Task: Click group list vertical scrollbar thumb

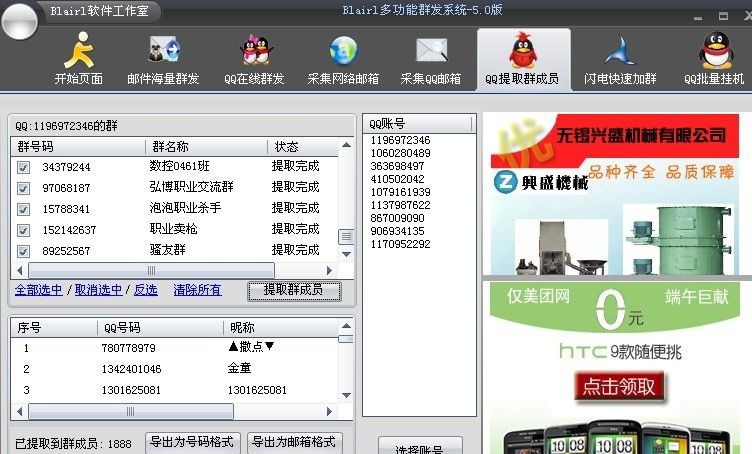Action: pyautogui.click(x=346, y=236)
